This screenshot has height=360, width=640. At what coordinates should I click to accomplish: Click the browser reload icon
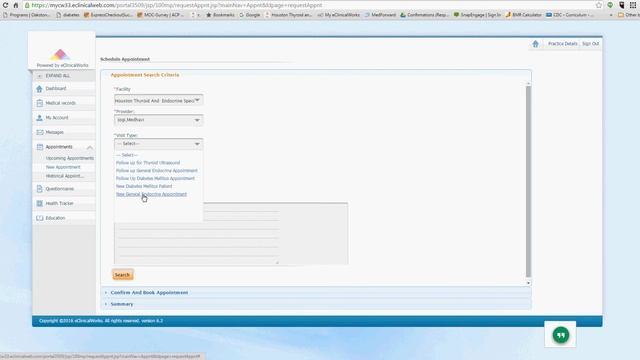[5, 5]
